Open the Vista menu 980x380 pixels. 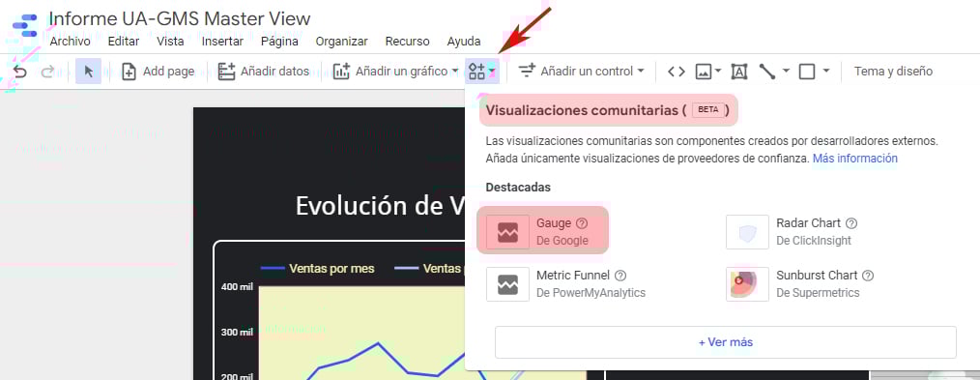point(170,42)
